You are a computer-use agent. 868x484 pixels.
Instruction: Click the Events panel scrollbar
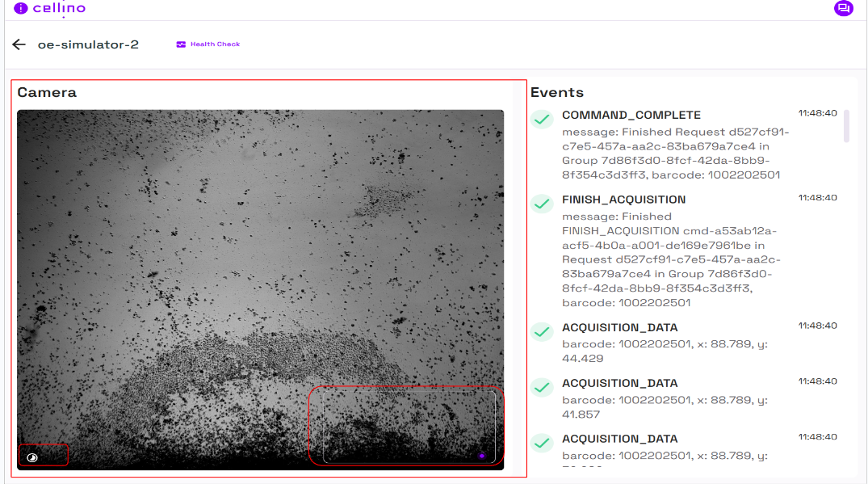(846, 126)
